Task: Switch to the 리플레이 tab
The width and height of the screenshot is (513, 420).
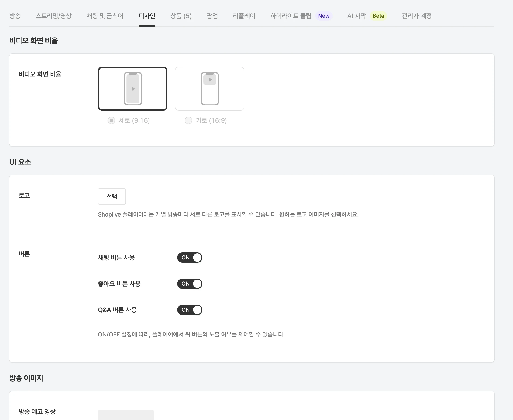Action: tap(244, 16)
